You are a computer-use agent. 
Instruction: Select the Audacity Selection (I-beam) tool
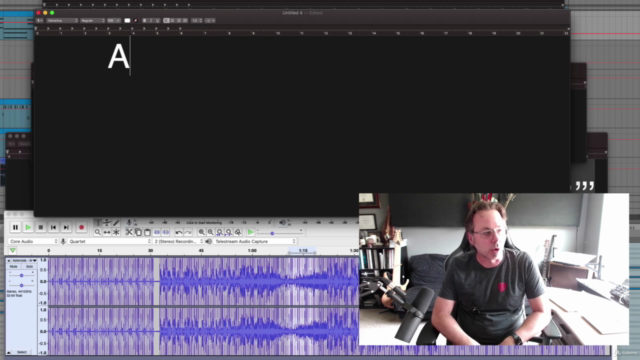click(98, 223)
